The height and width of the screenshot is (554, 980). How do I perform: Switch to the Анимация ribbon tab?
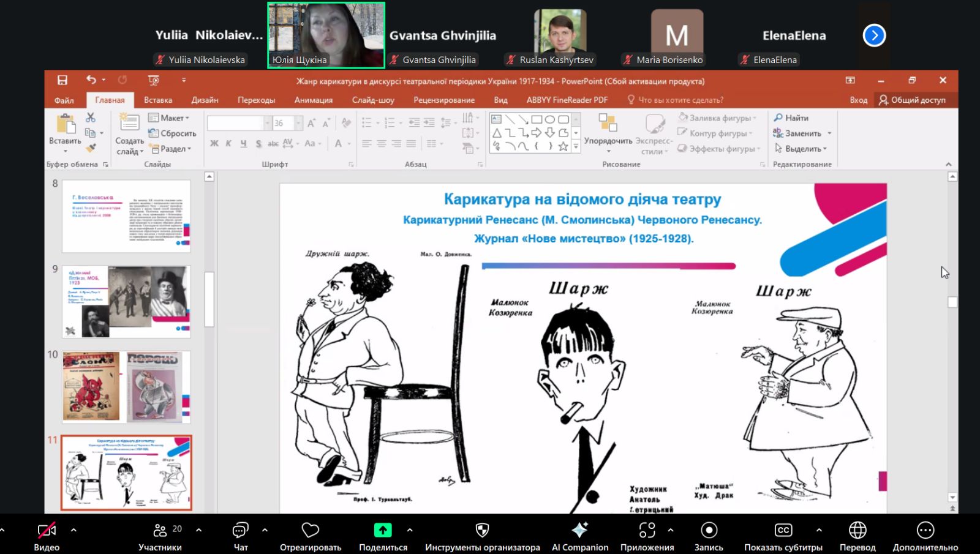[313, 100]
